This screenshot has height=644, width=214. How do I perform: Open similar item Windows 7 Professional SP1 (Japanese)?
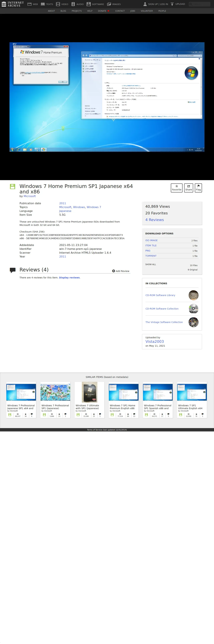click(55, 400)
